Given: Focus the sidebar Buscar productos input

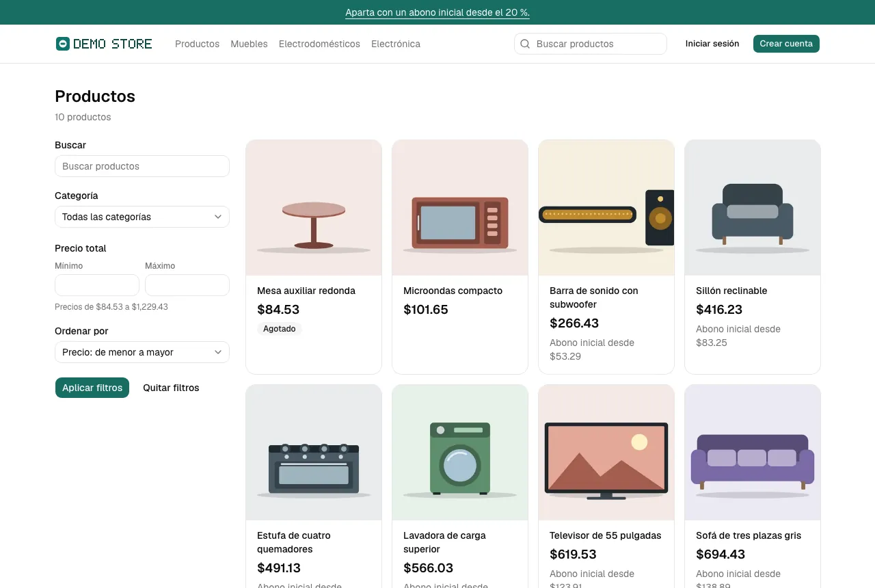Looking at the screenshot, I should (142, 166).
